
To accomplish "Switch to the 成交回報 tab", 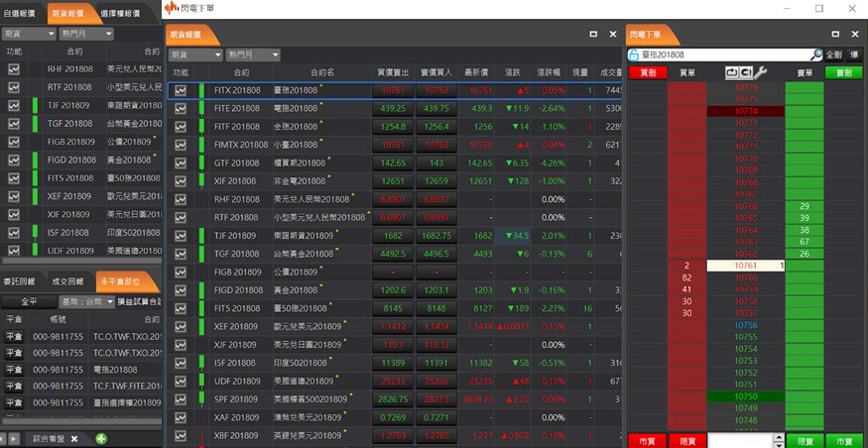I will 67,281.
